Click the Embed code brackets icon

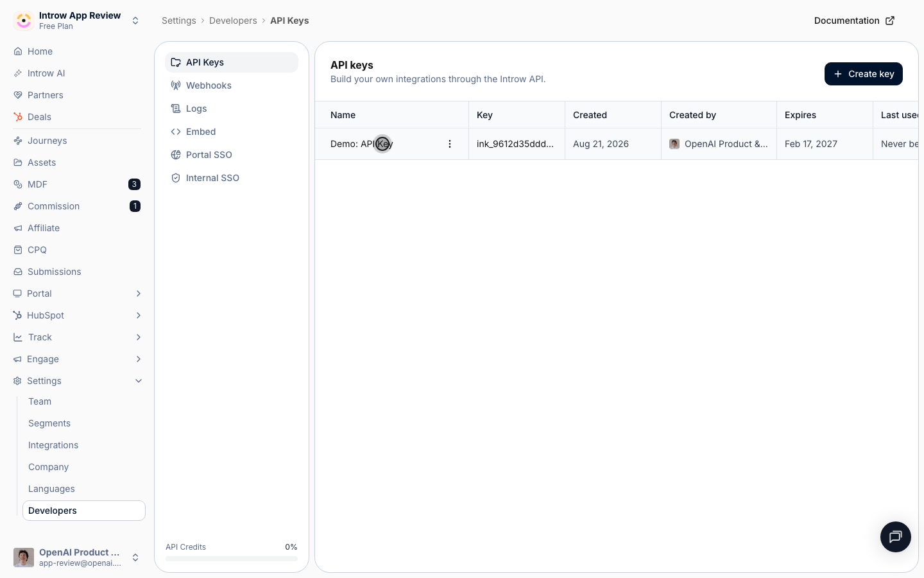coord(176,132)
